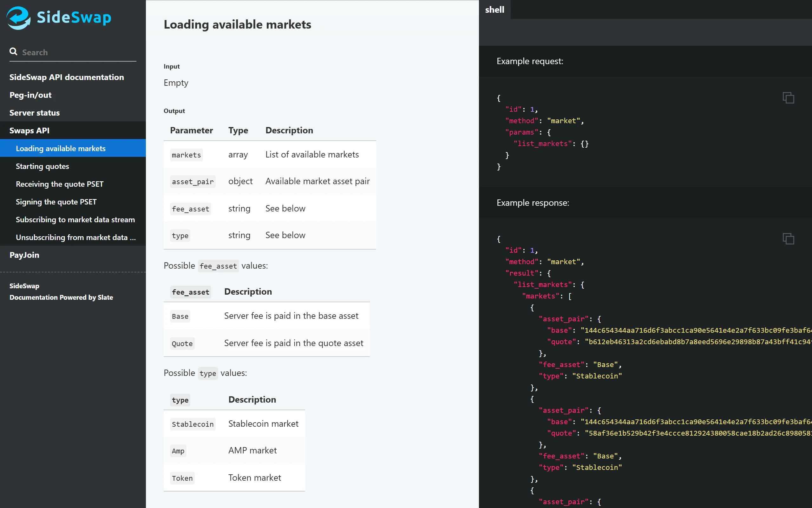Click "list_markets" in example request
Screen dimensions: 812x508
[x=543, y=144]
